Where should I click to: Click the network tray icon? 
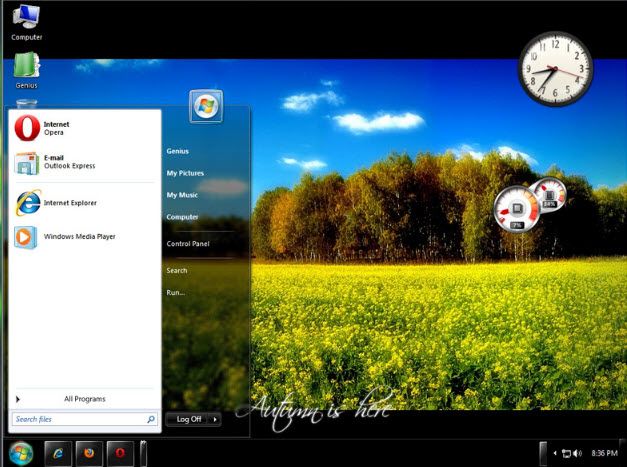pos(566,453)
